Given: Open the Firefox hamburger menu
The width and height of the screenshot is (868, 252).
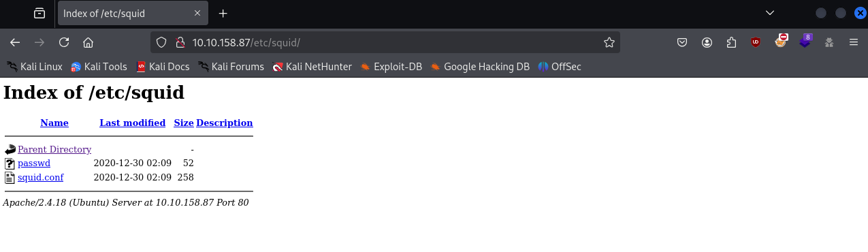Looking at the screenshot, I should click(853, 42).
